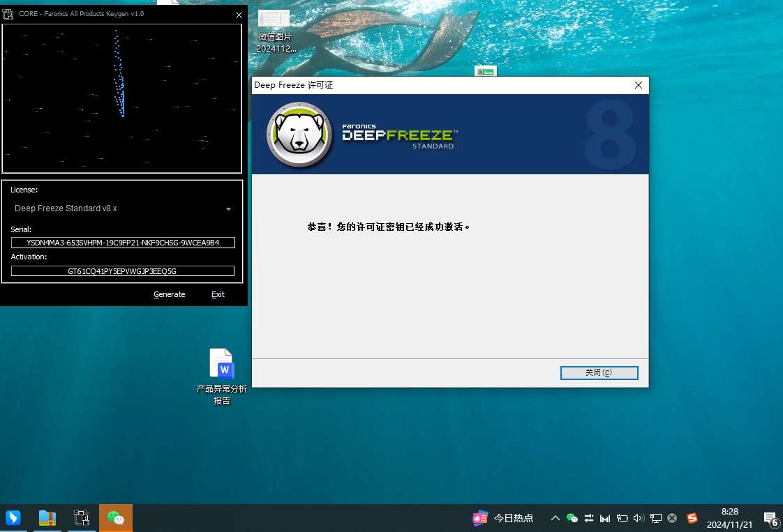This screenshot has width=783, height=532.
Task: Click the battery and power tray icon
Action: pos(622,518)
